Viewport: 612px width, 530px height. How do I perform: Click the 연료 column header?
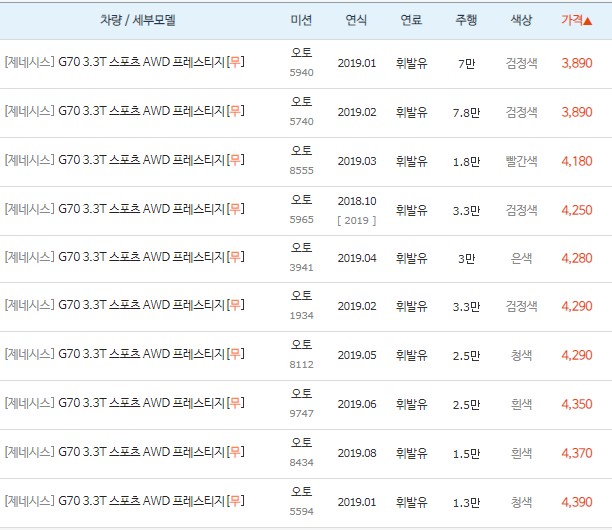point(411,20)
